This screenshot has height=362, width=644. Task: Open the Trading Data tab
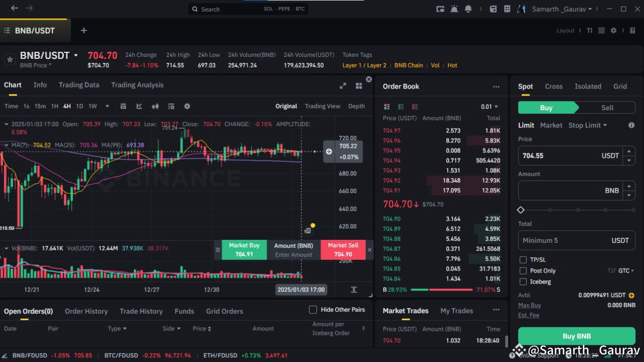(79, 85)
